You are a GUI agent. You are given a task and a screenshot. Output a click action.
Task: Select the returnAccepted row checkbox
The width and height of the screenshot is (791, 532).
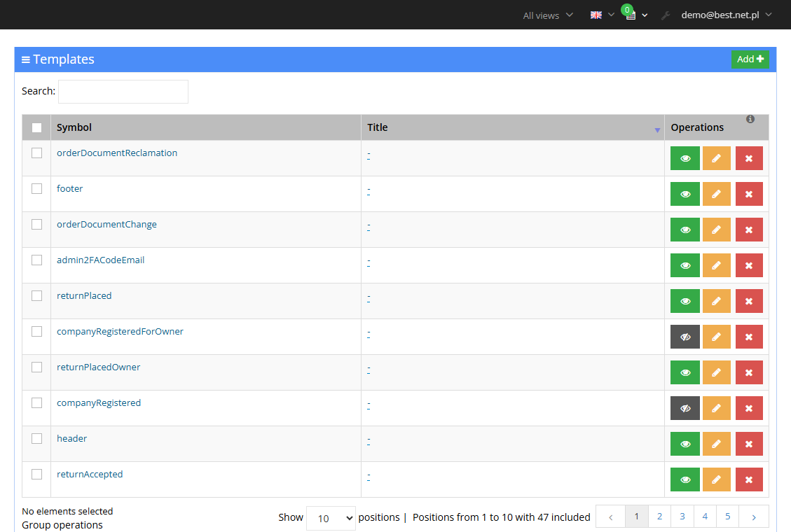pyautogui.click(x=37, y=474)
